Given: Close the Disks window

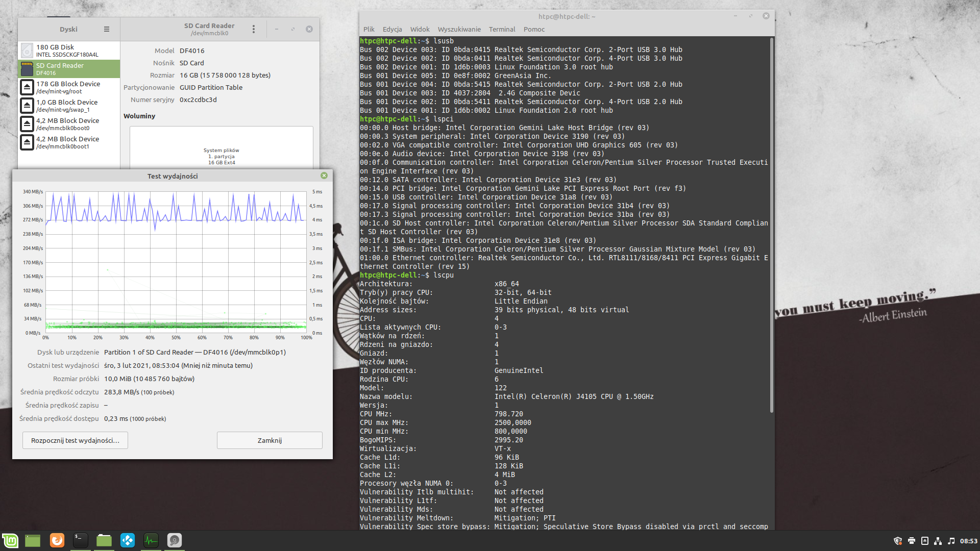Looking at the screenshot, I should click(309, 29).
